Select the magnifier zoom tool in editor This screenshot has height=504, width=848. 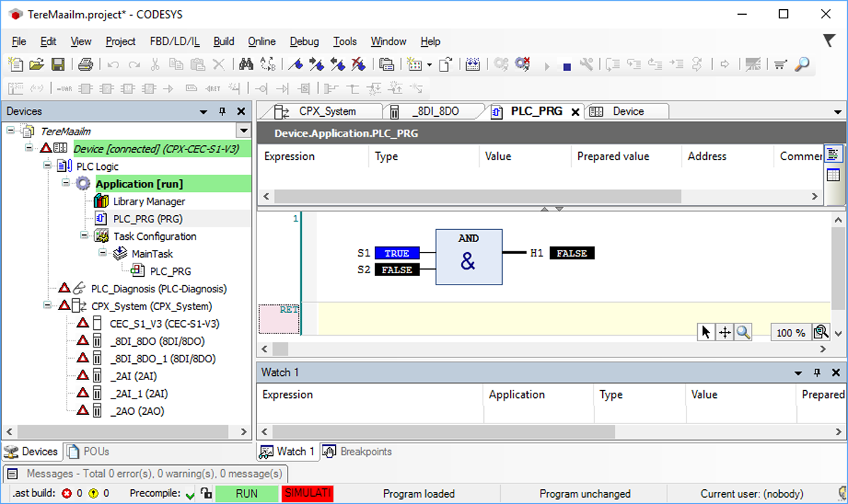coord(743,332)
